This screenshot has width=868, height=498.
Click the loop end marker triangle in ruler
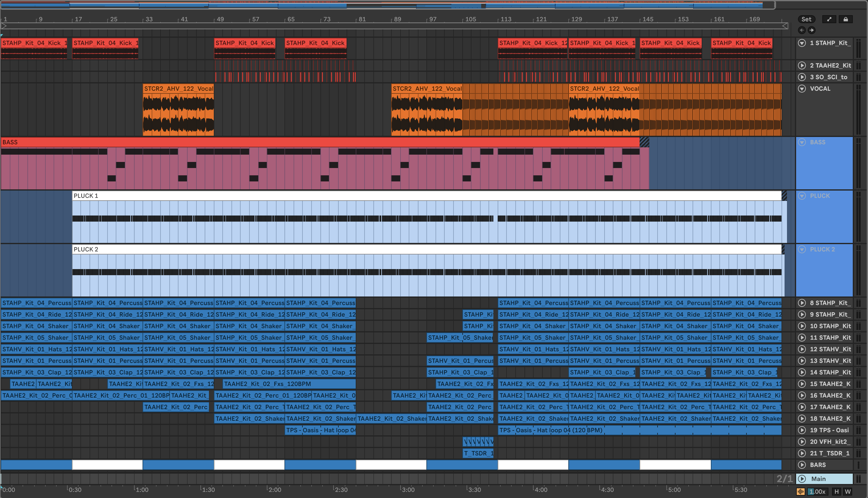tap(785, 26)
